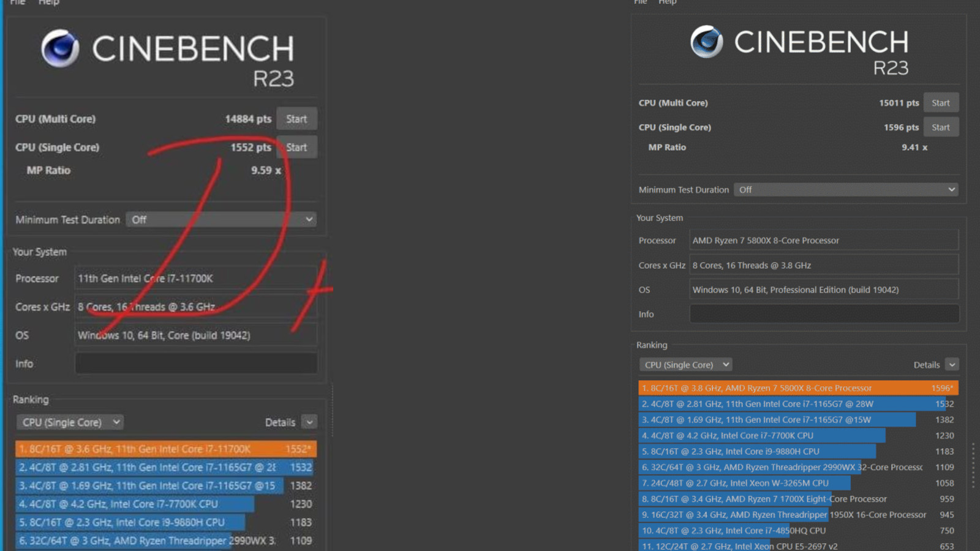
Task: Click the 15011 pts multi core score
Action: click(899, 103)
